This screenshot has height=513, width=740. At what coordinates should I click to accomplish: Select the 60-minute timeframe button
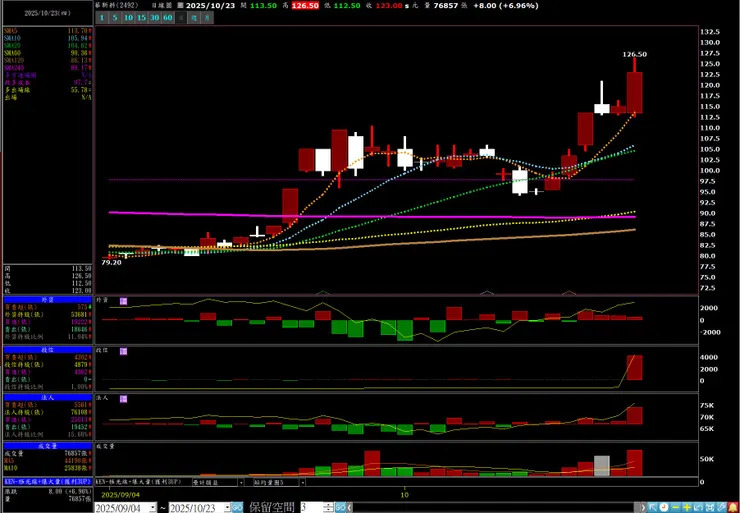click(x=168, y=17)
